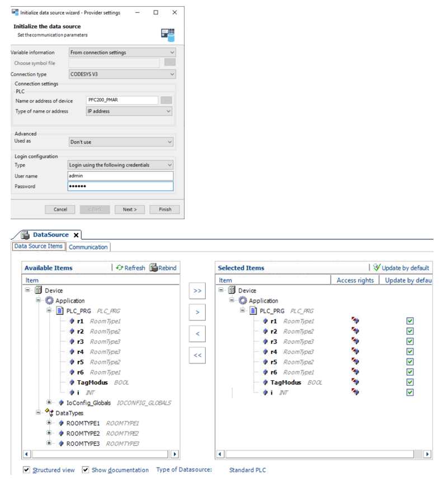This screenshot has width=448, height=481.
Task: Click the Next > button
Action: pos(129,209)
